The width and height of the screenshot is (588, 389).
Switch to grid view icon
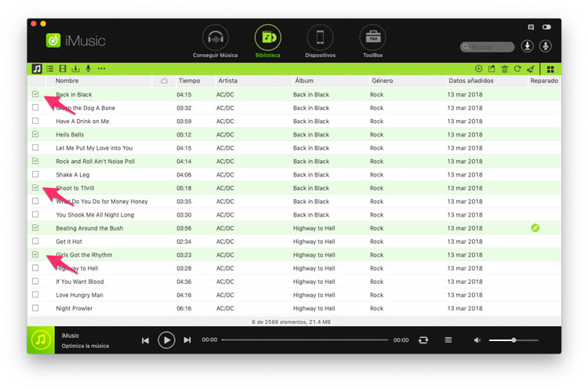[550, 69]
